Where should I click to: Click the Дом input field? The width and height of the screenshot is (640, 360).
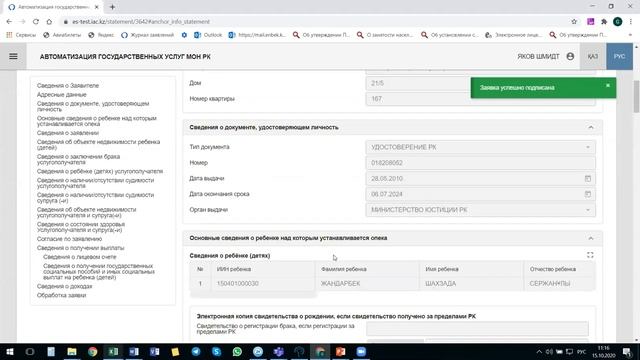pos(418,83)
